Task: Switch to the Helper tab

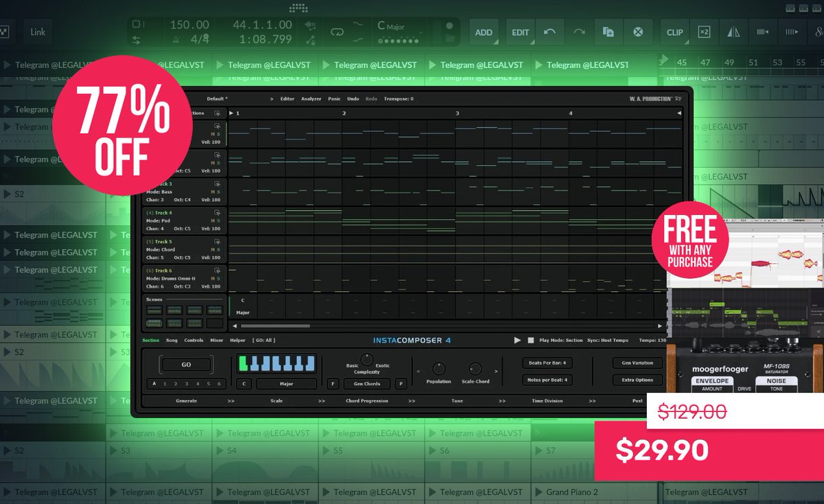Action: [x=238, y=340]
